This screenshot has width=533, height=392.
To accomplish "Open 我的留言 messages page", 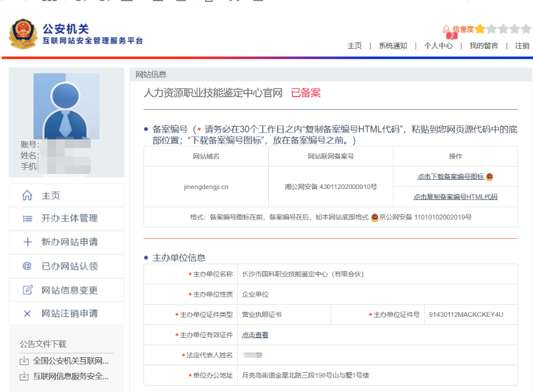I will click(x=483, y=46).
